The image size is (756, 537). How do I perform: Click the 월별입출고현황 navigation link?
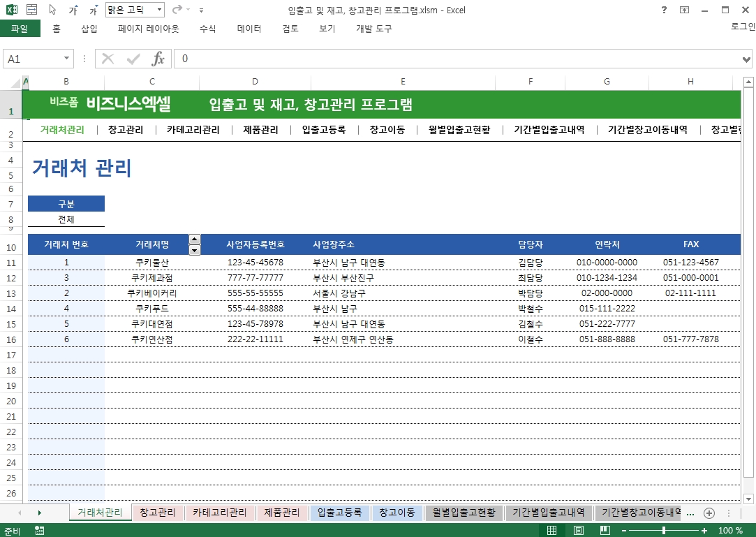pyautogui.click(x=459, y=129)
